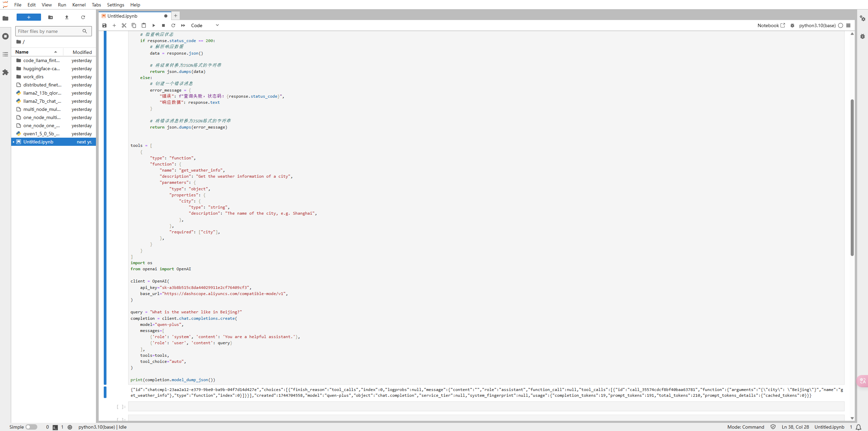Interrupt the kernel with the stop icon
The image size is (868, 431).
point(163,25)
